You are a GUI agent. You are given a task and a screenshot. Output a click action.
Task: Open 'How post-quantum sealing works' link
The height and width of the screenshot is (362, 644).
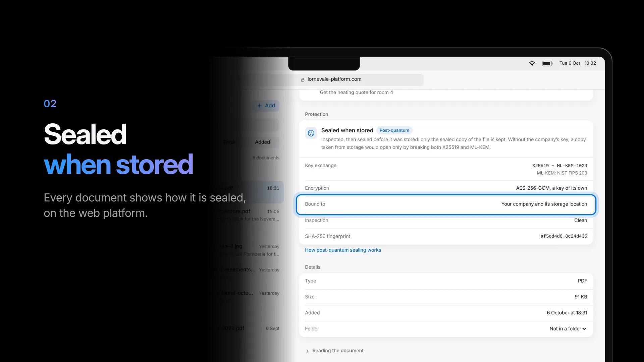coord(343,250)
